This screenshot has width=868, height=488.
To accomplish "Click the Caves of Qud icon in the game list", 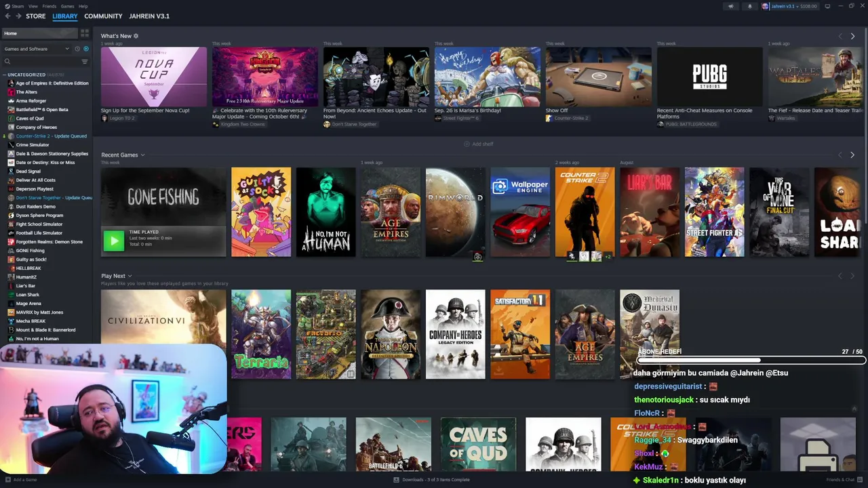I will tap(11, 119).
